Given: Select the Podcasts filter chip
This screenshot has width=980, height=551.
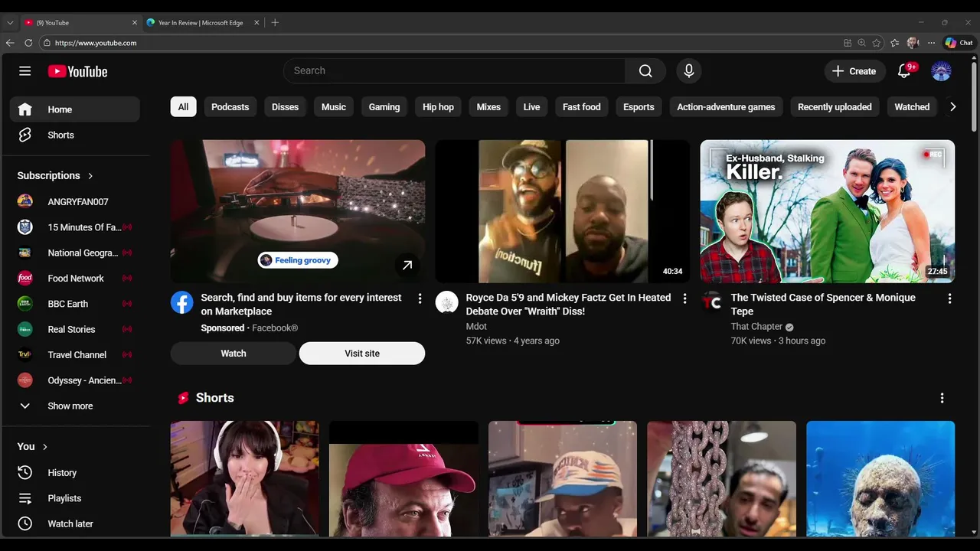Looking at the screenshot, I should tap(230, 107).
